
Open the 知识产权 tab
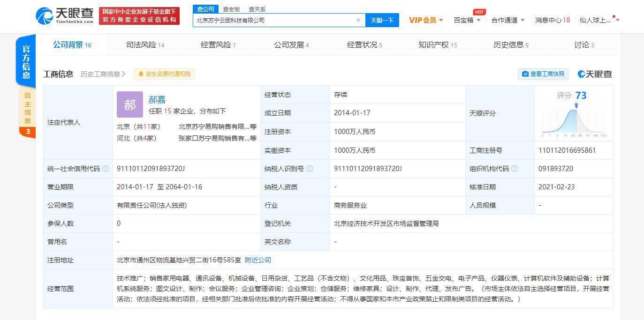click(x=438, y=45)
